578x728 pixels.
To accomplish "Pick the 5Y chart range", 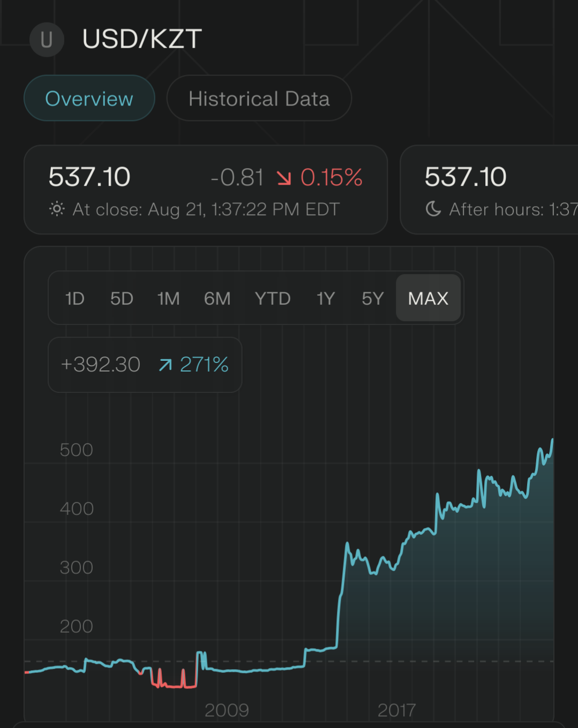I will (x=373, y=298).
